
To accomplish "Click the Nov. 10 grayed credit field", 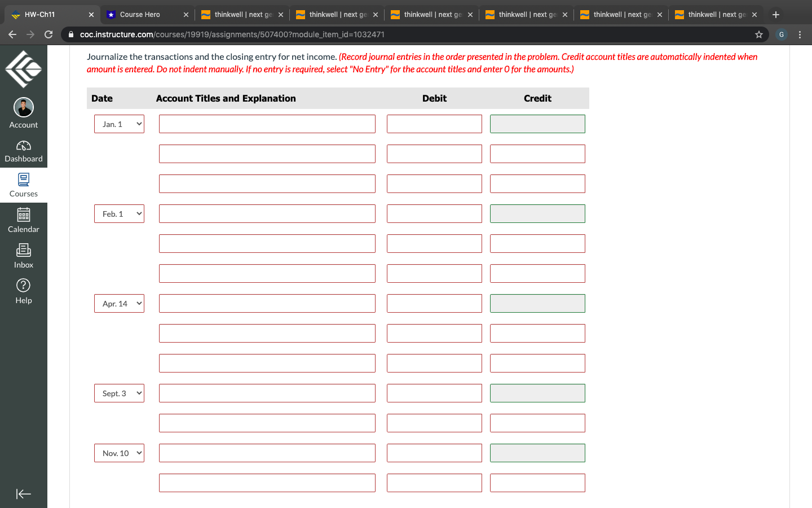I will point(537,453).
